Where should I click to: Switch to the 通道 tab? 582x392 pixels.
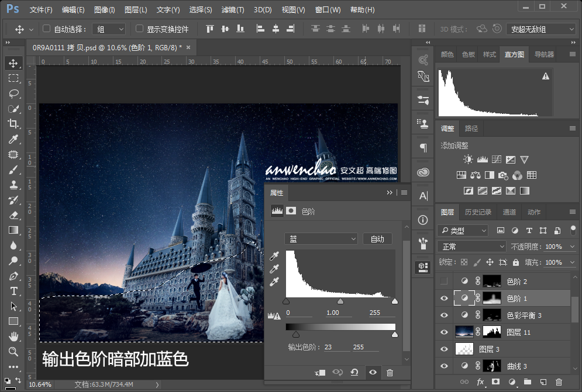tap(509, 211)
